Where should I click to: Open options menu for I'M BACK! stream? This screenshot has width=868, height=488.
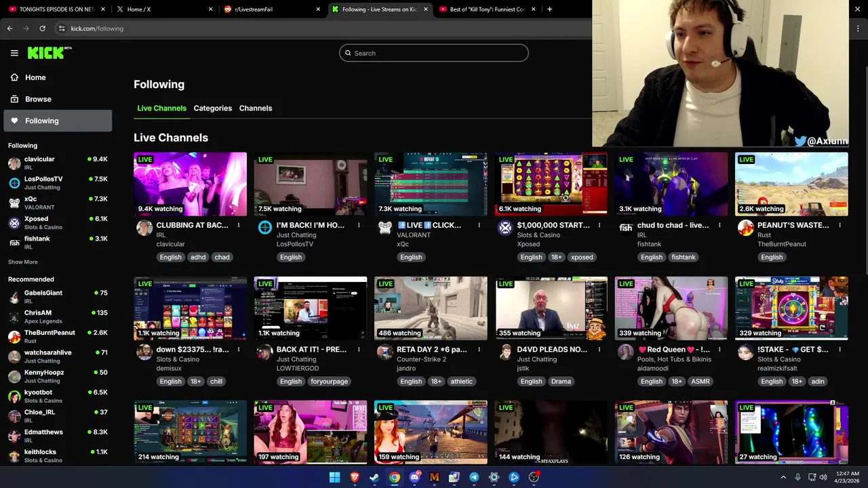pyautogui.click(x=359, y=225)
